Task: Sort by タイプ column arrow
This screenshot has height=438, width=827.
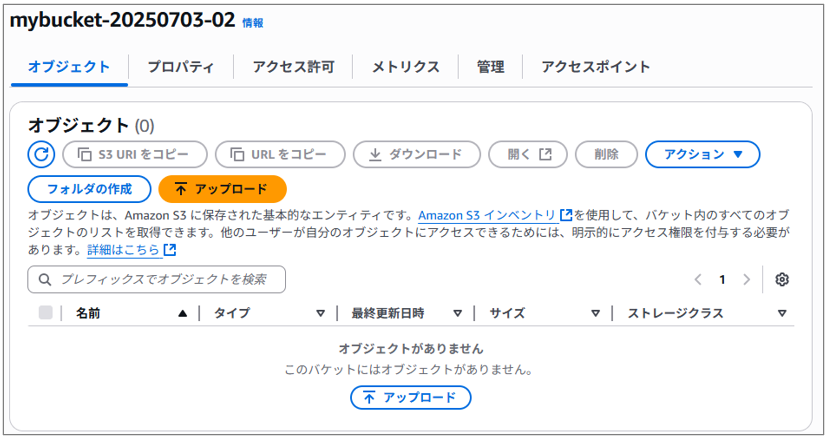Action: [x=320, y=313]
